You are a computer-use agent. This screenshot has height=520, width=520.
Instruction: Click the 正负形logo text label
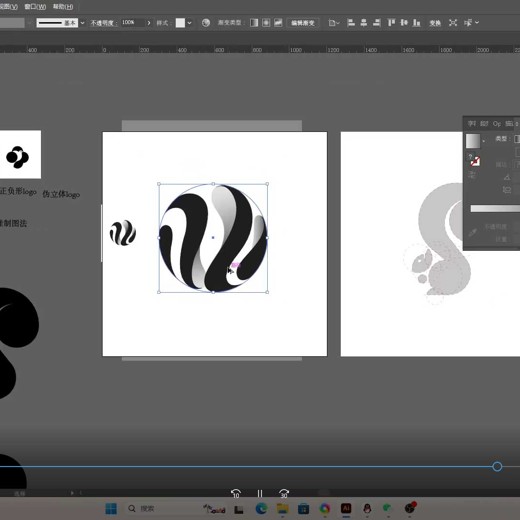click(18, 191)
